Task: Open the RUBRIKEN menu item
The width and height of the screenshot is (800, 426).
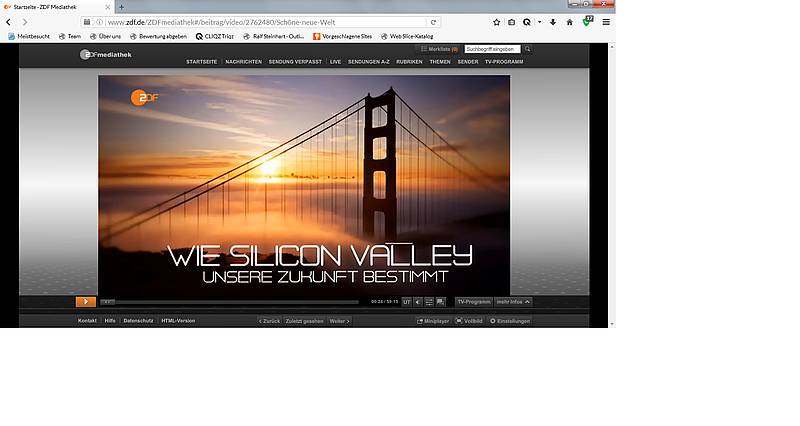Action: point(409,62)
